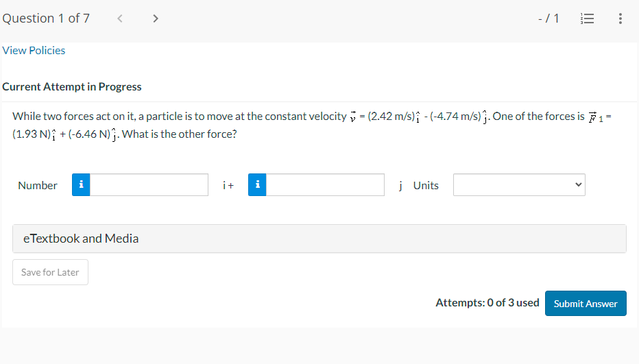Image resolution: width=639 pixels, height=364 pixels.
Task: Expand the eTextbook and Media section
Action: click(x=319, y=239)
